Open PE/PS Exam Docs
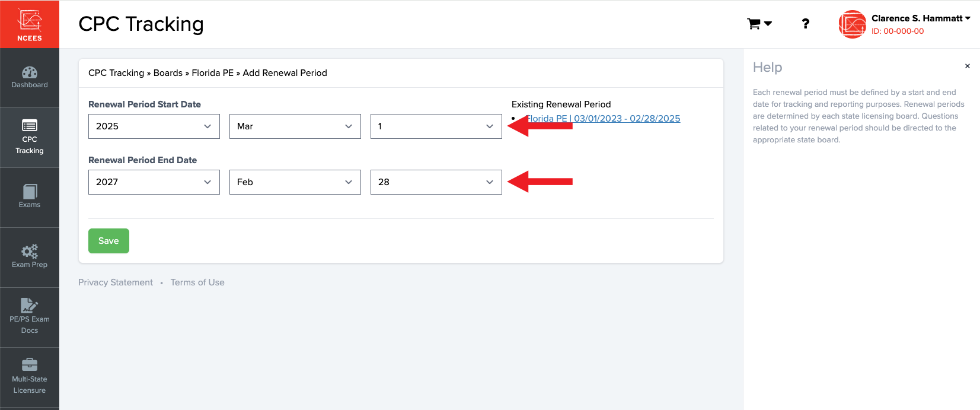980x410 pixels. 30,317
